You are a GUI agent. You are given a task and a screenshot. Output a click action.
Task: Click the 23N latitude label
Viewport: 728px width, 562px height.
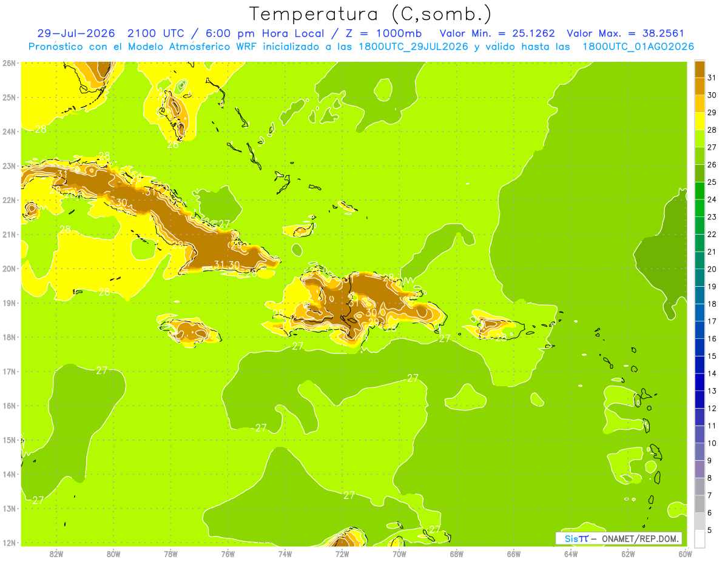(8, 166)
